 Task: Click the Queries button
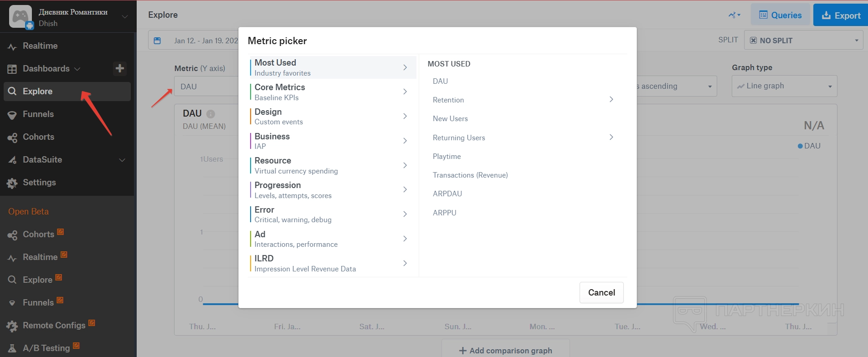(780, 15)
